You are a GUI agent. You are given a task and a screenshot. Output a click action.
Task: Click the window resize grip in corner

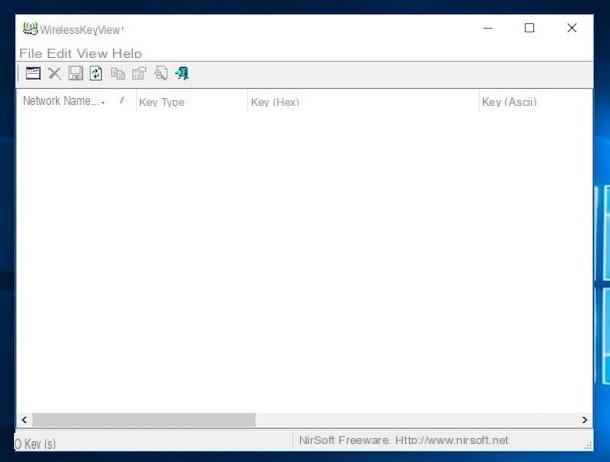pyautogui.click(x=588, y=445)
